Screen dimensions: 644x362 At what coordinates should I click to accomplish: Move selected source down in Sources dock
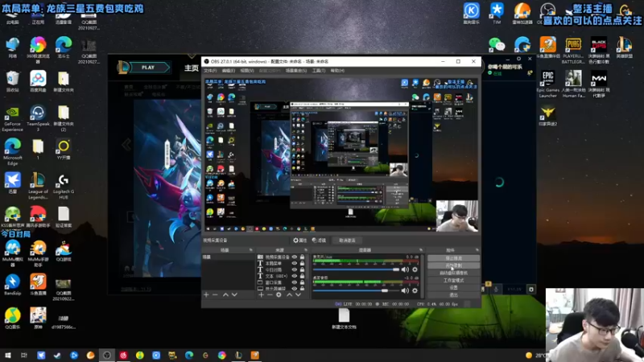[x=298, y=294]
